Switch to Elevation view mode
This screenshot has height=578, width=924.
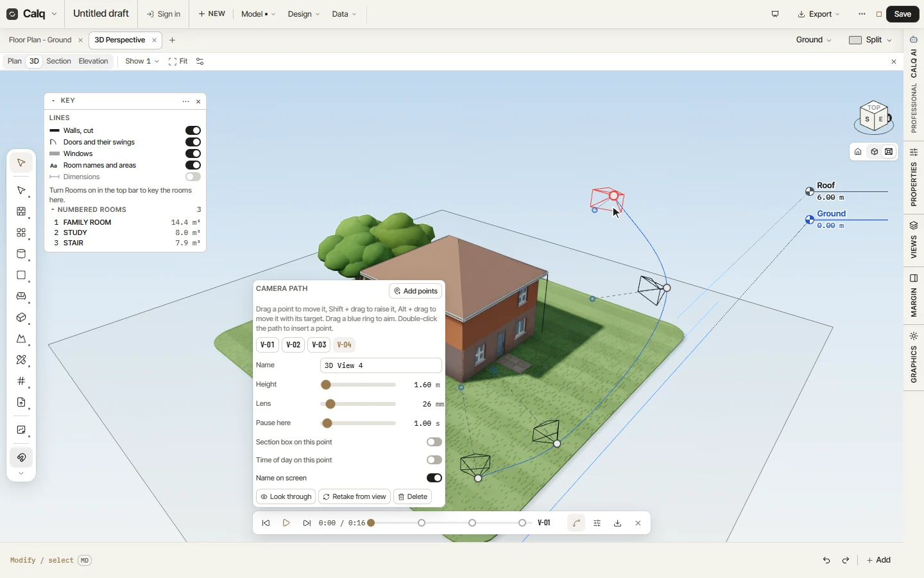[x=93, y=62]
